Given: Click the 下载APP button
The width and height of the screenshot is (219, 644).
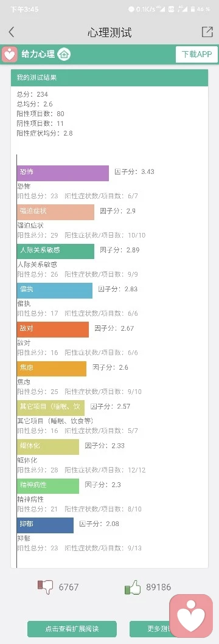Looking at the screenshot, I should tap(196, 54).
